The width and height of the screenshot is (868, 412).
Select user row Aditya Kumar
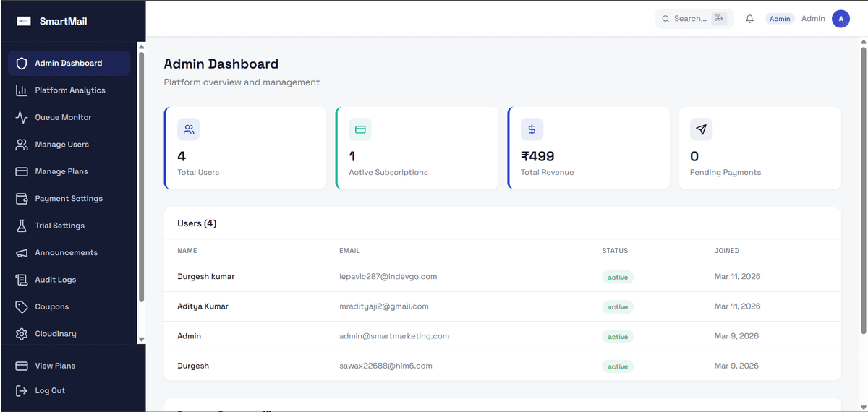503,306
